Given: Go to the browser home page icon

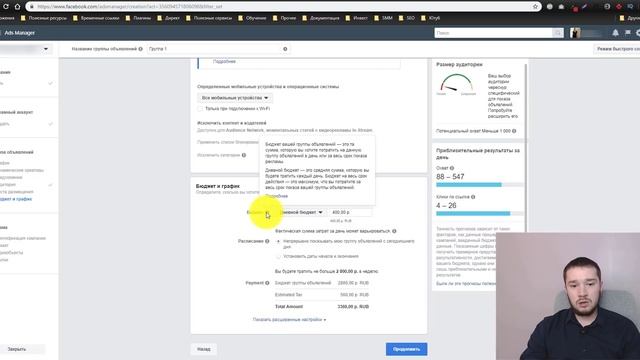Looking at the screenshot, I should click(x=17, y=7).
